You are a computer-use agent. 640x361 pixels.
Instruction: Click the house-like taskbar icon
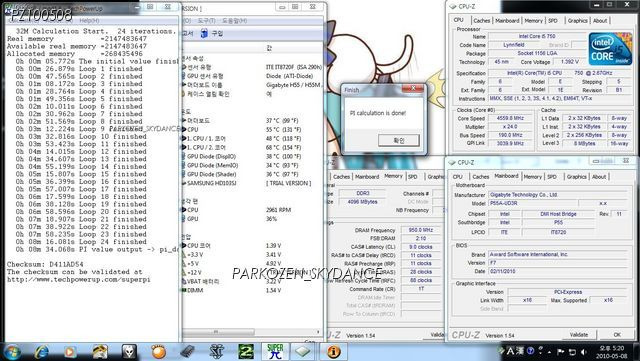[100, 352]
